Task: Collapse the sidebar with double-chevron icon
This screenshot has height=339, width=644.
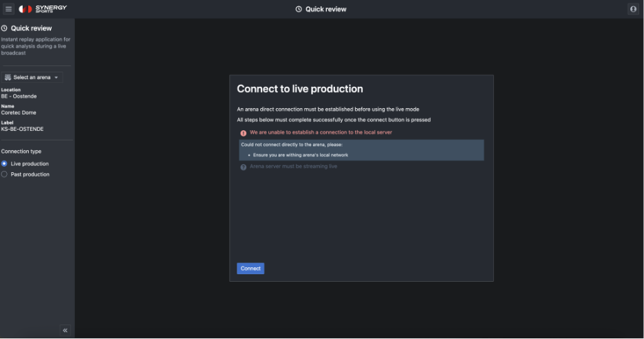Action: point(65,330)
